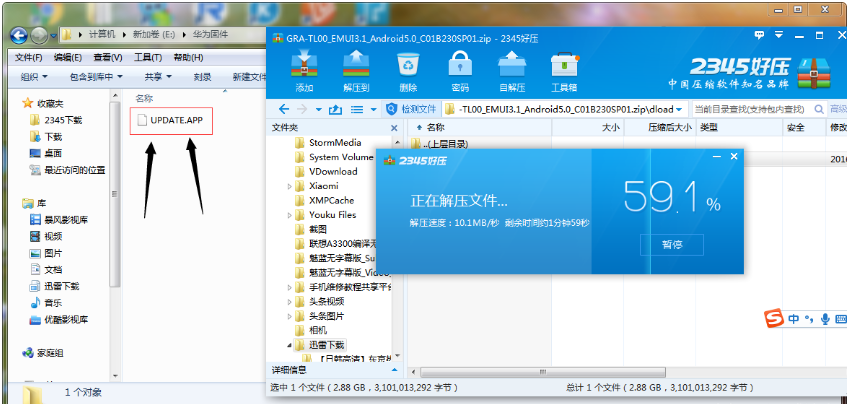
Task: Open the 工具箱 (Toolbox) icon
Action: (564, 70)
